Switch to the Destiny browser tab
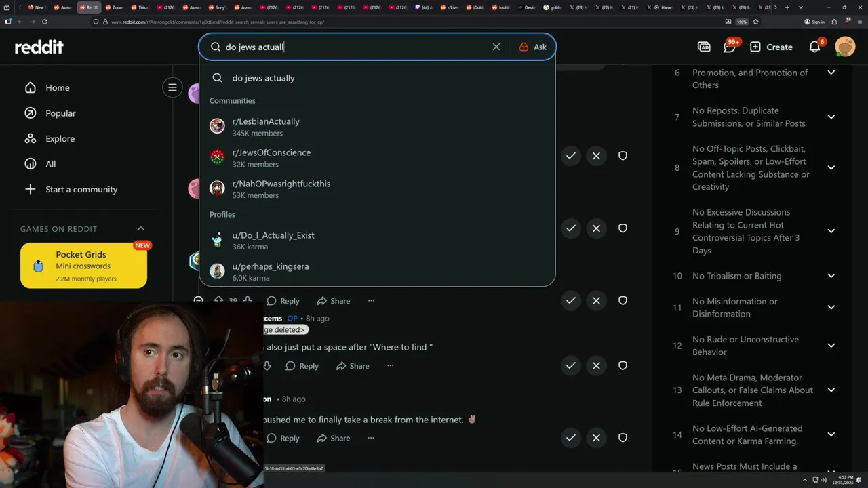Image resolution: width=868 pixels, height=488 pixels. click(526, 7)
